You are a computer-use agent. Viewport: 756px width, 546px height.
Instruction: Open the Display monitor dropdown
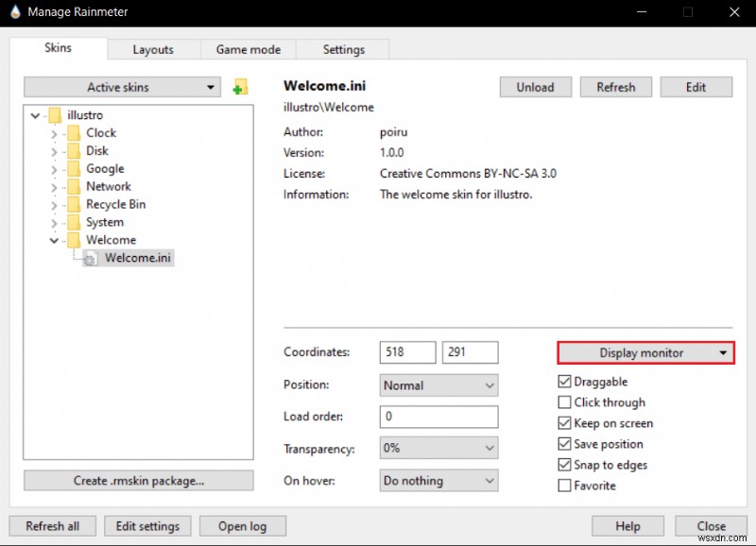point(645,352)
